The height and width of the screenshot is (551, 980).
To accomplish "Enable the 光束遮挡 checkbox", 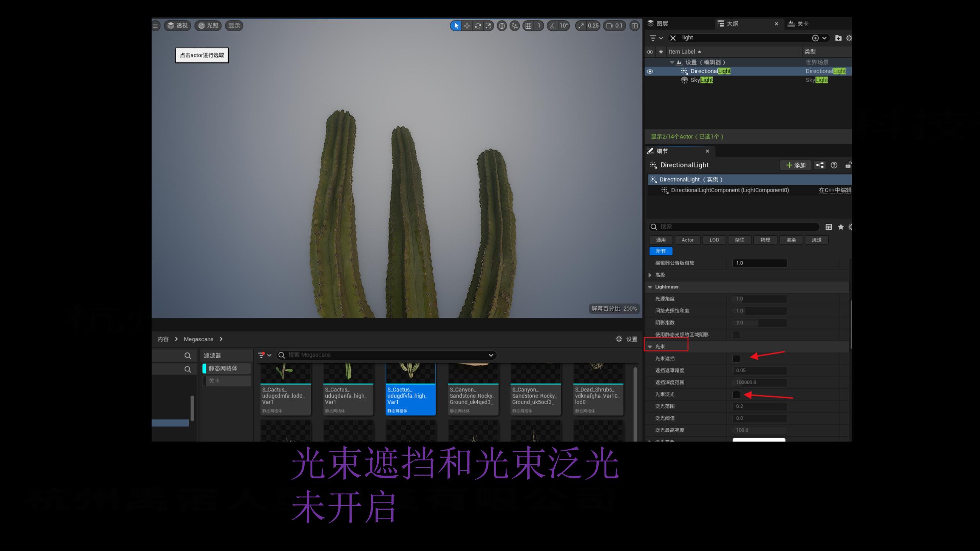I will pyautogui.click(x=736, y=359).
